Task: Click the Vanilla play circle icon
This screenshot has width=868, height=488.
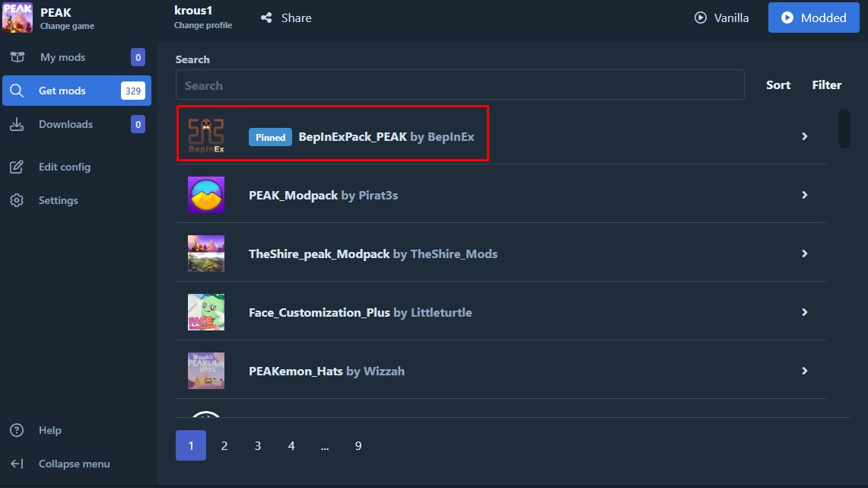Action: [x=701, y=18]
